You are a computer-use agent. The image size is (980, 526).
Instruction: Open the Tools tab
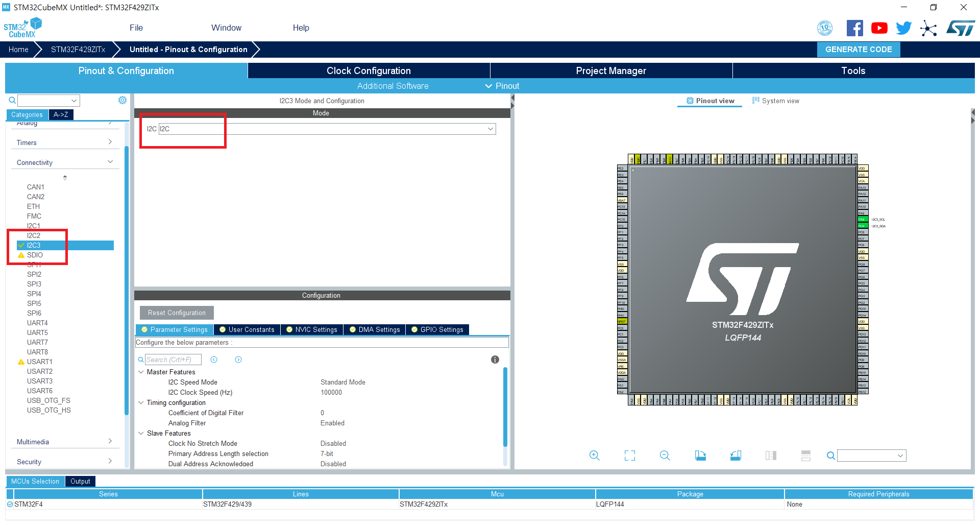(853, 70)
